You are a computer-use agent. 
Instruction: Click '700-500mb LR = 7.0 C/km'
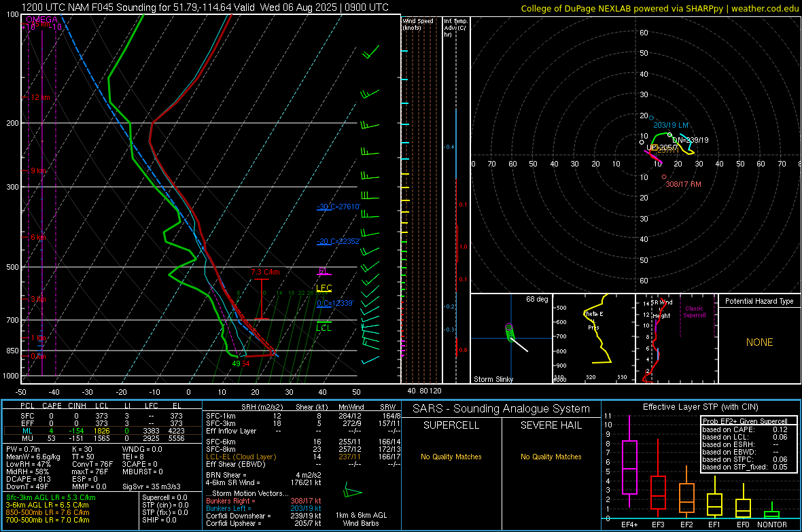[48, 520]
